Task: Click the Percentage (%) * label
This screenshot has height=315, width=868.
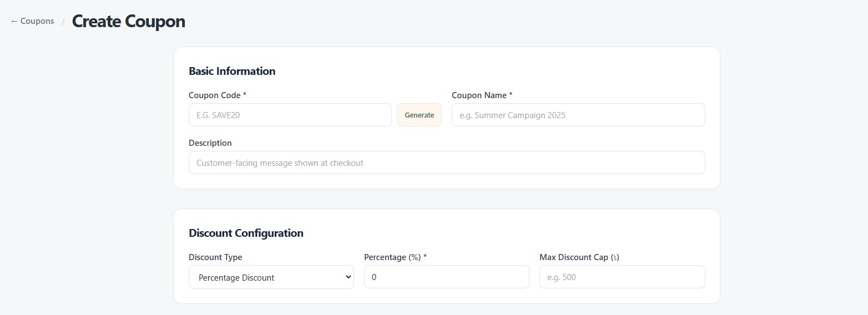Action: tap(395, 257)
